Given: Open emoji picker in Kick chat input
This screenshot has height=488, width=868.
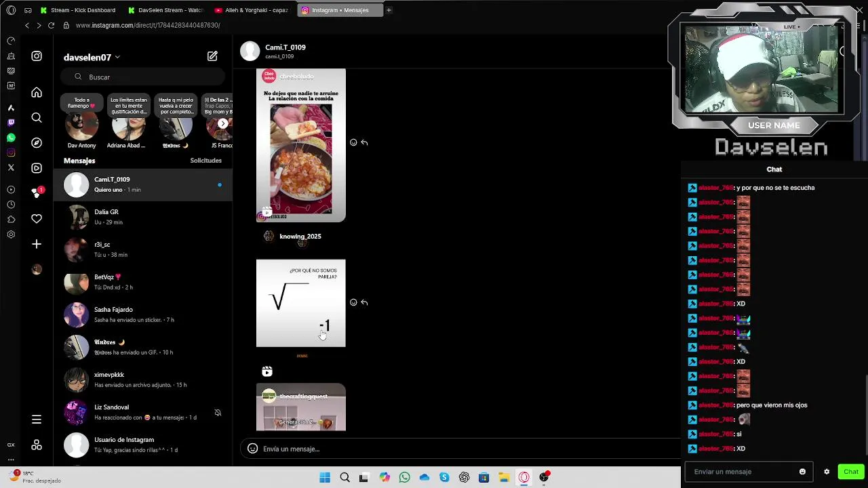Looking at the screenshot, I should 802,472.
